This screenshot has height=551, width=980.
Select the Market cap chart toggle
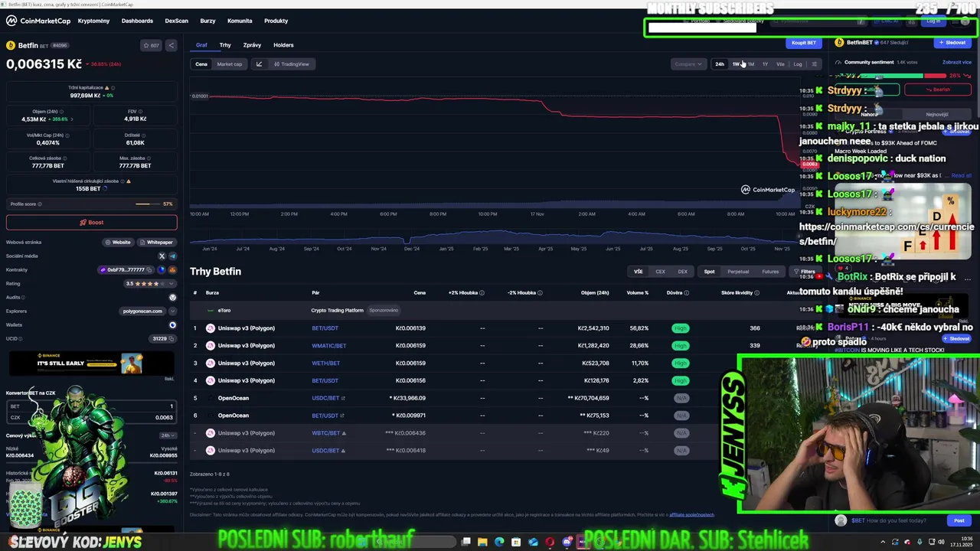[x=230, y=64]
